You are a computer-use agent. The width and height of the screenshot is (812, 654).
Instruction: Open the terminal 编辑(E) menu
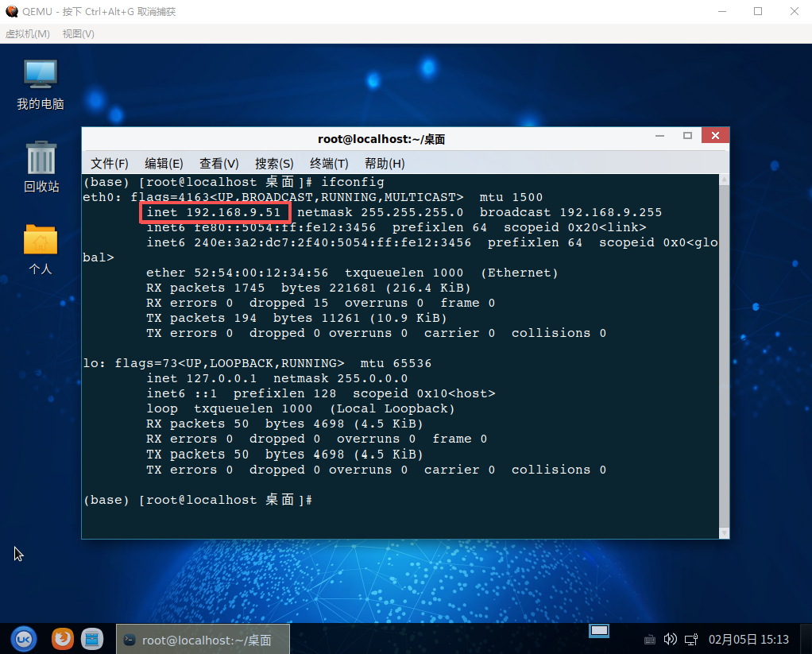pyautogui.click(x=164, y=163)
